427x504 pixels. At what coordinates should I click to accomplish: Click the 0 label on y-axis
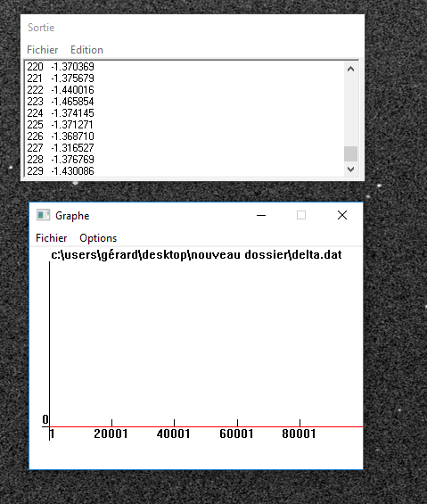[45, 419]
